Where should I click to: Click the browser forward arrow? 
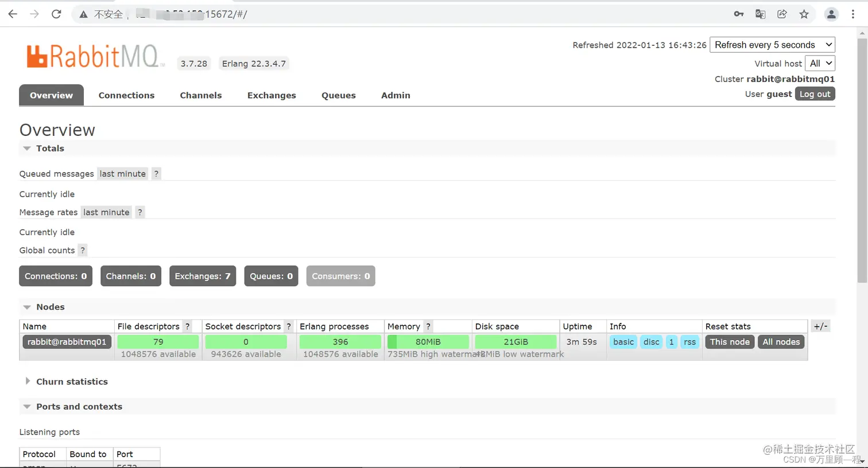coord(34,14)
